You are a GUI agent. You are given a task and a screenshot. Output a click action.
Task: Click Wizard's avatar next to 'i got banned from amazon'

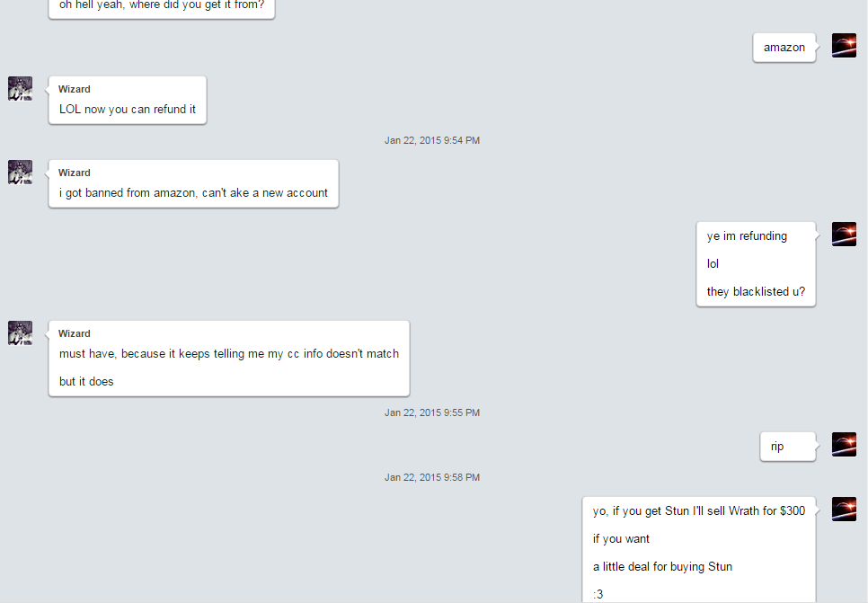point(20,173)
